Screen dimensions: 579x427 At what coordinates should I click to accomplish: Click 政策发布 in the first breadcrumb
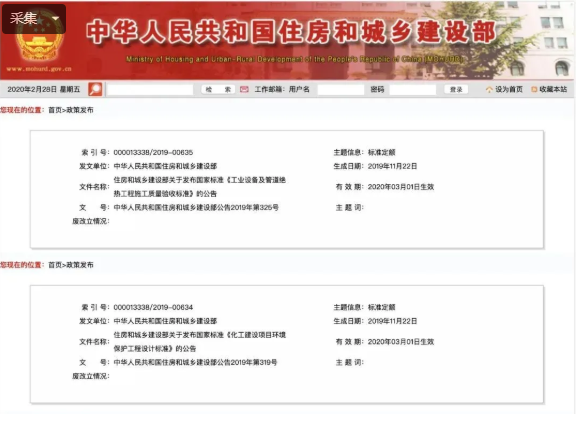(80, 110)
